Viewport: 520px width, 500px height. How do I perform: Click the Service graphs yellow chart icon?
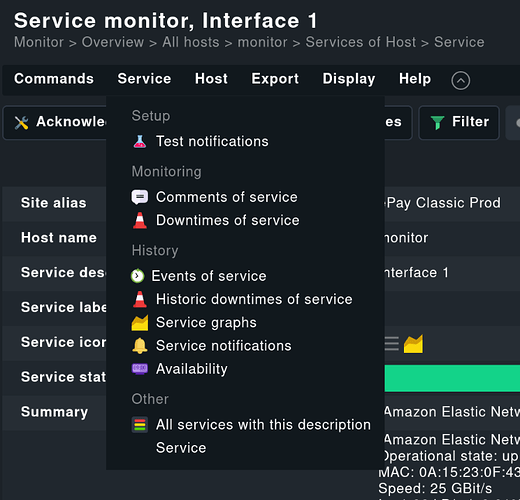(x=140, y=323)
